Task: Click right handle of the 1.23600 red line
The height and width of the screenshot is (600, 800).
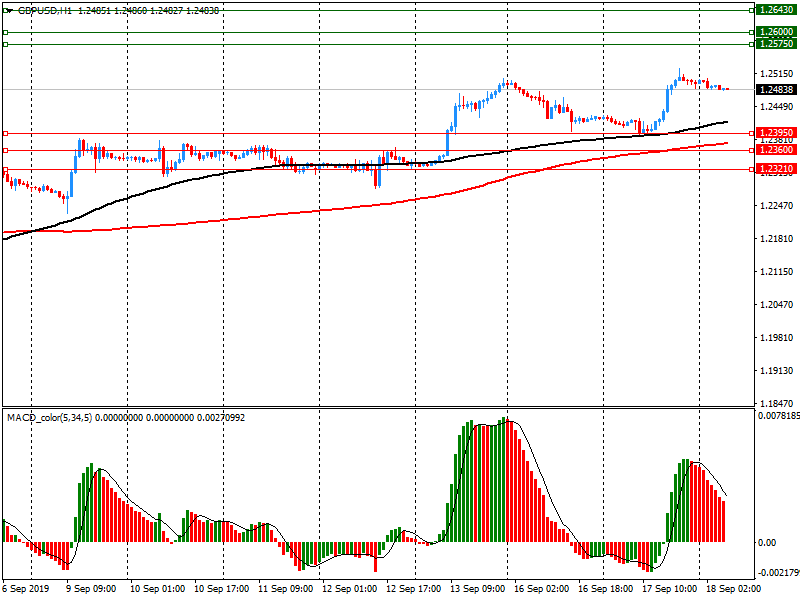Action: tap(752, 151)
